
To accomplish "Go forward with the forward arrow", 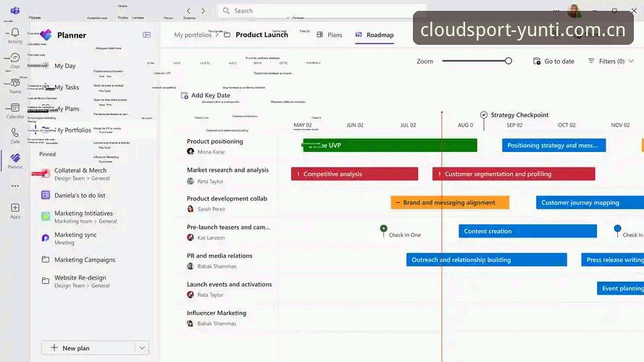I will click(x=203, y=11).
